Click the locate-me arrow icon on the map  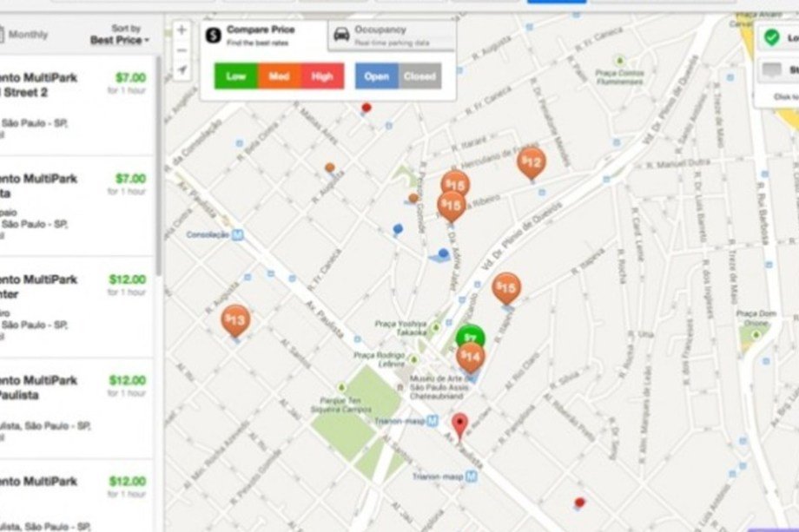tap(182, 69)
